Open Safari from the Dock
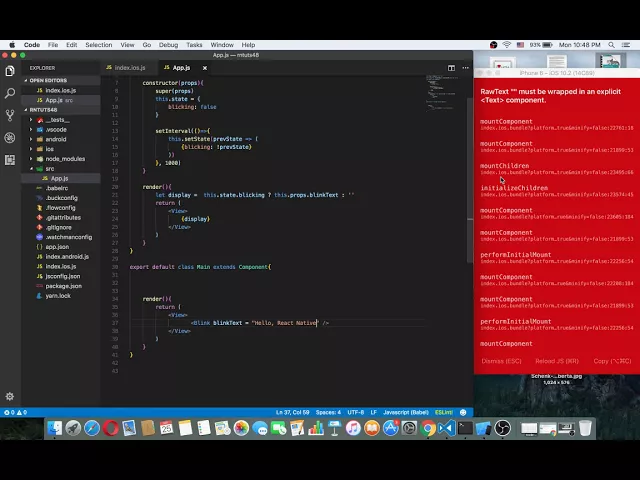The width and height of the screenshot is (640, 480). click(x=92, y=428)
